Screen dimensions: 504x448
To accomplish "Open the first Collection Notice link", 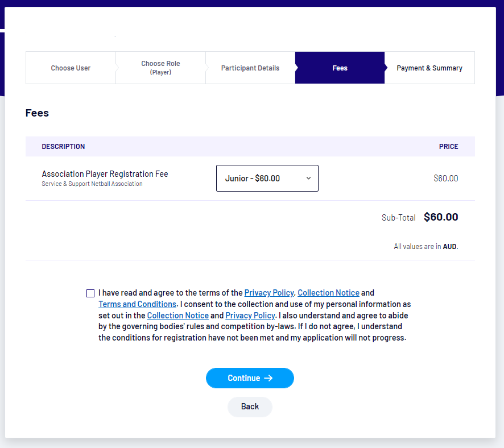I will [328, 293].
